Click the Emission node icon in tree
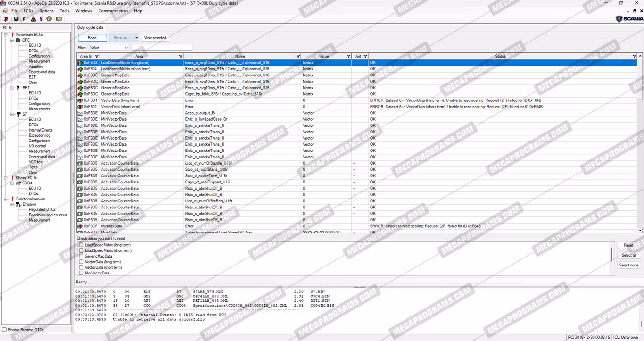This screenshot has width=644, height=341. tap(18, 204)
